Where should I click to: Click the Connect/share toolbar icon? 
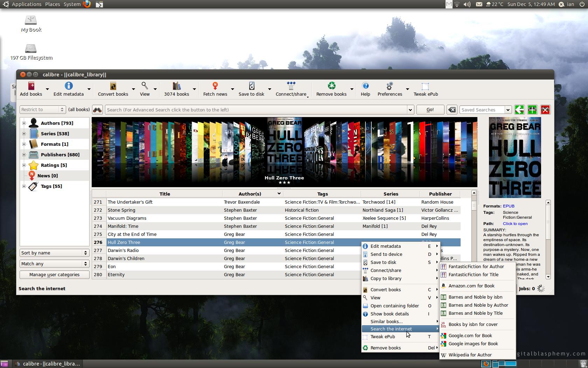click(x=291, y=86)
